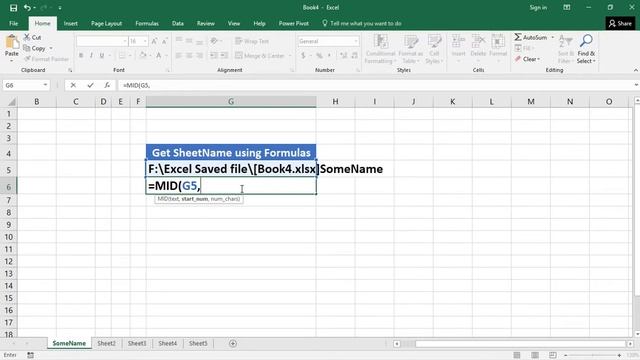
Task: Expand the AutoSum dropdown arrow
Action: point(553,37)
